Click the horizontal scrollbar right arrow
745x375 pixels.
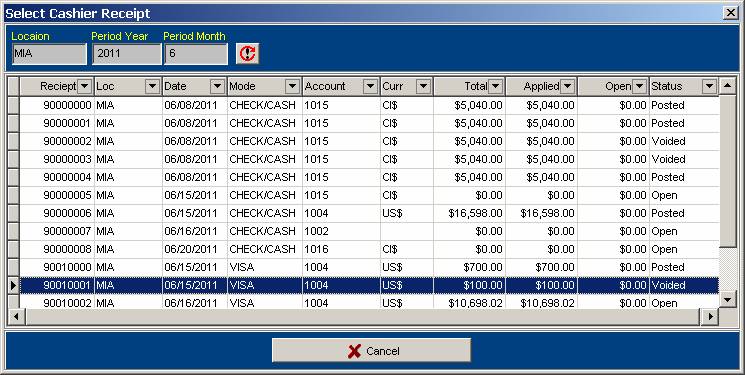710,316
